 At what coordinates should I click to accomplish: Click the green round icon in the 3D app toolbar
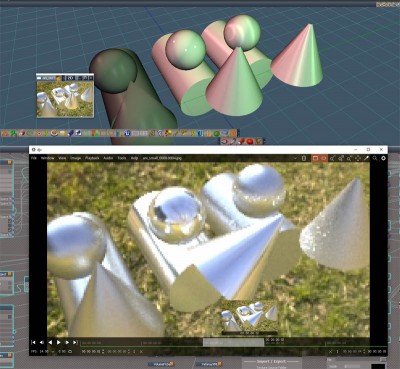click(216, 133)
